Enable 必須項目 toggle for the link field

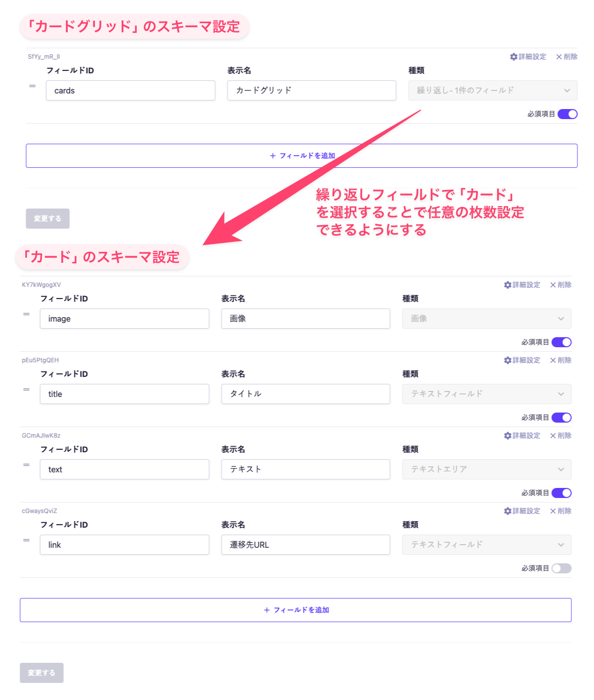click(561, 568)
